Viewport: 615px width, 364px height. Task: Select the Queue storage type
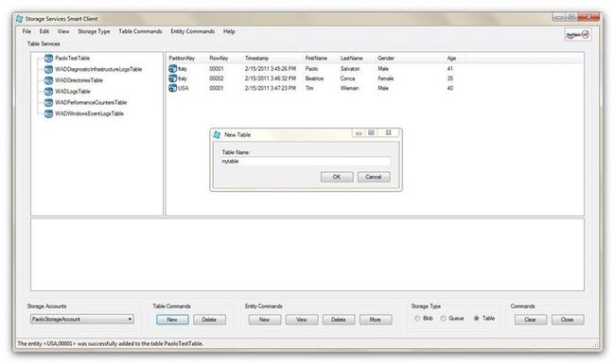point(443,319)
